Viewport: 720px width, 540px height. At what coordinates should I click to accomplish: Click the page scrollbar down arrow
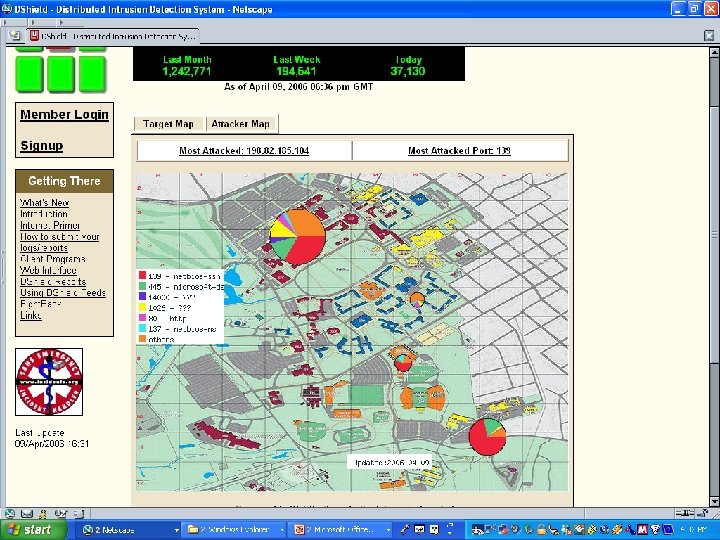[714, 501]
